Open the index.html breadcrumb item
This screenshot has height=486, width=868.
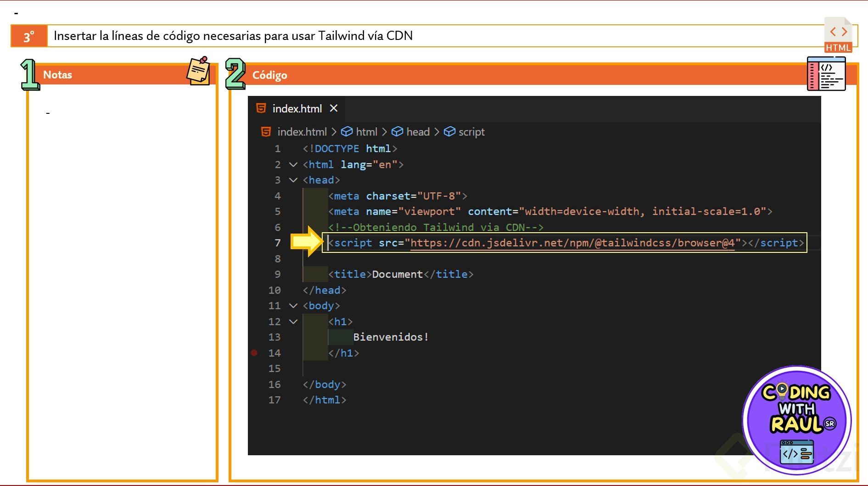coord(302,132)
